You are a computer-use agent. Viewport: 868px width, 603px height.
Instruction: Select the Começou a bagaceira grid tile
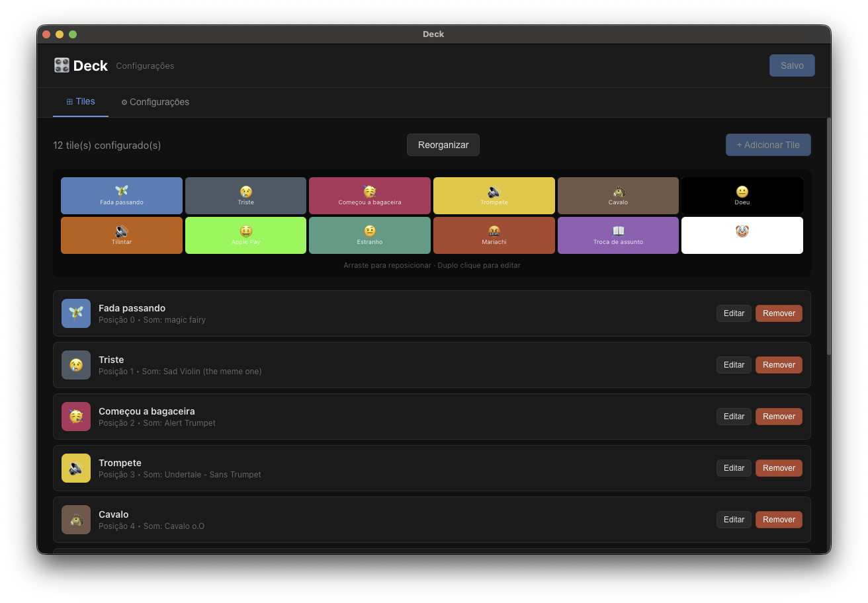pyautogui.click(x=370, y=196)
